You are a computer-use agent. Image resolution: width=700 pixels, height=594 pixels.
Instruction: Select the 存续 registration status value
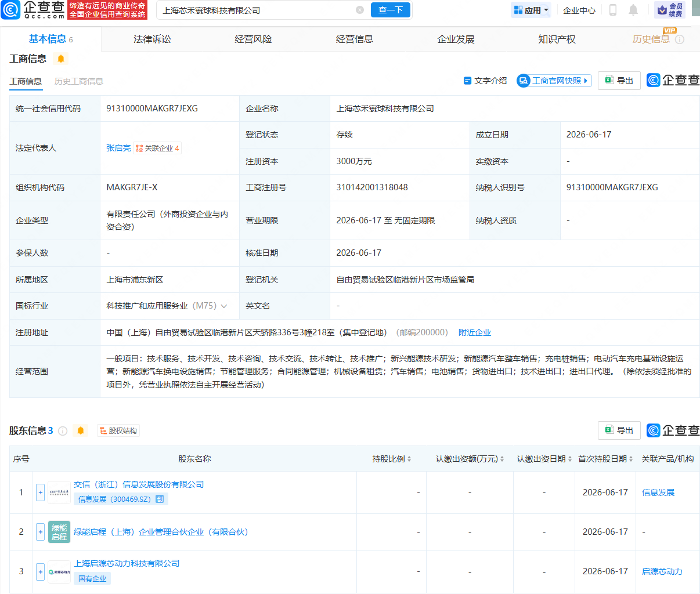click(344, 135)
